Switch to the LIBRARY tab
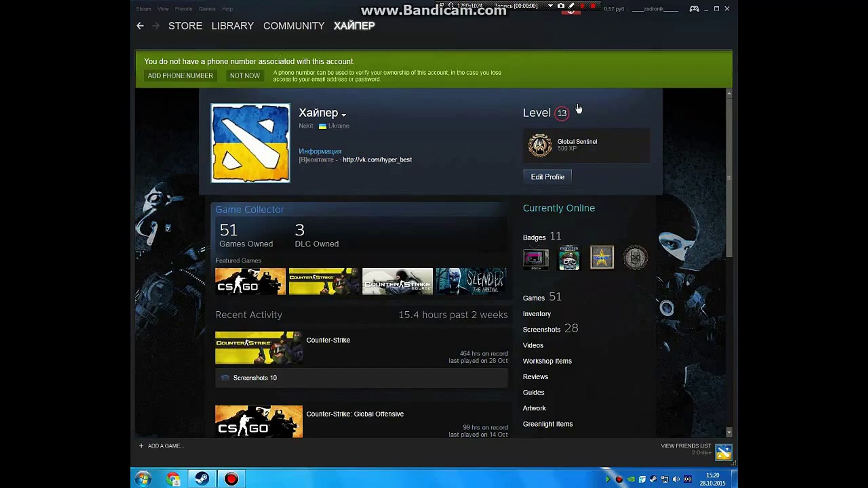868x488 pixels. coord(232,26)
